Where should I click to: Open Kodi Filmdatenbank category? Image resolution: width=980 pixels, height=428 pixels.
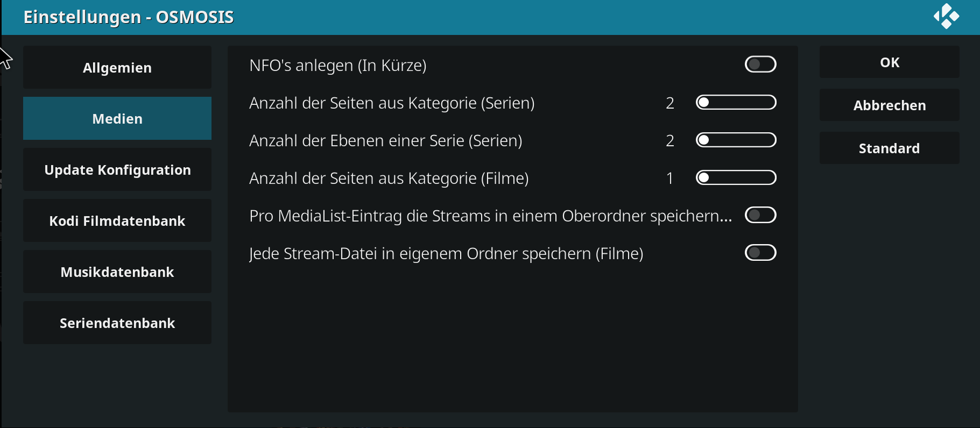117,220
